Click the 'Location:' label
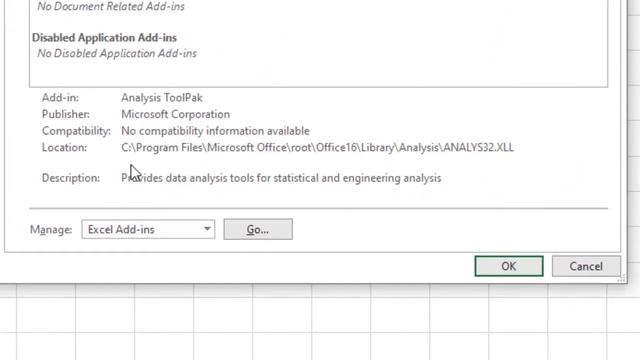The width and height of the screenshot is (640, 360). tap(64, 147)
